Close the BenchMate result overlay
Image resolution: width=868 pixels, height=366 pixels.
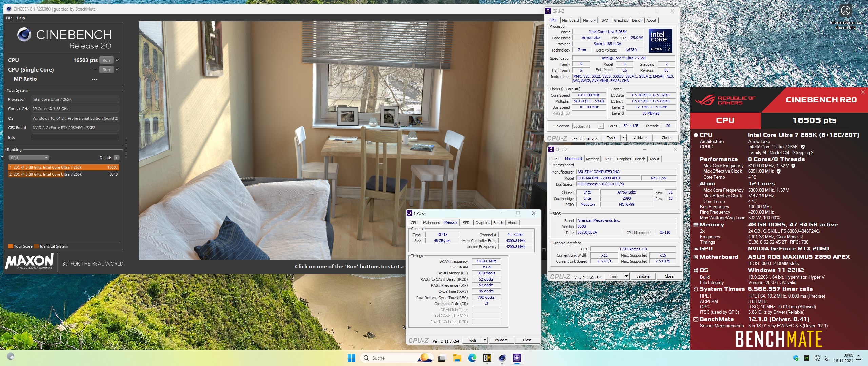pos(863,92)
